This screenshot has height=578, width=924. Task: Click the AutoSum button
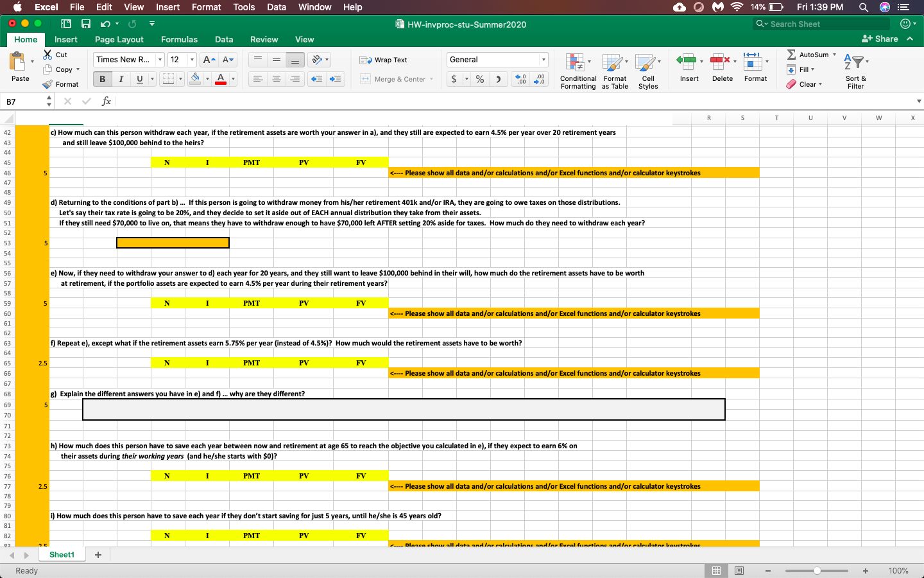coord(810,54)
